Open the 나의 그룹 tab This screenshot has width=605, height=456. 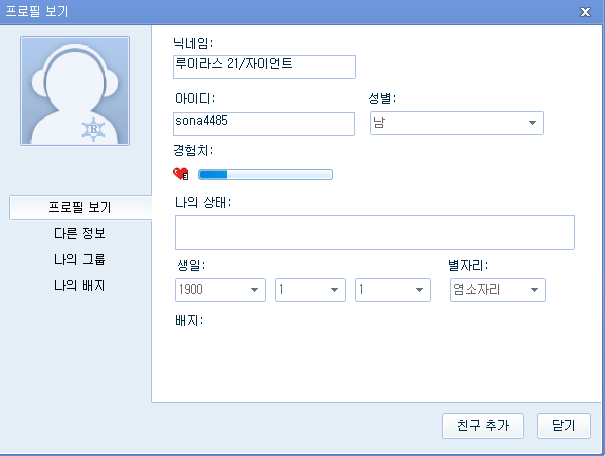[79, 260]
